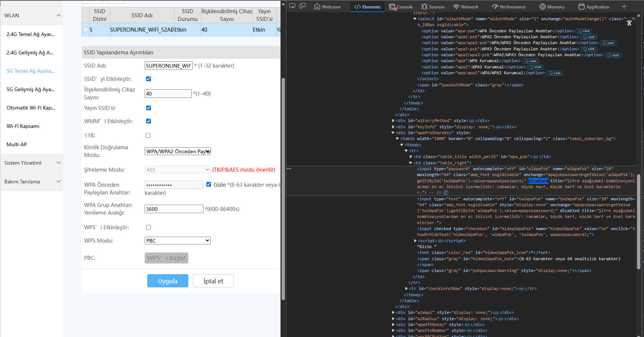Click WPA Grup Anahtarı Yenileme Aralığı field

(174, 209)
